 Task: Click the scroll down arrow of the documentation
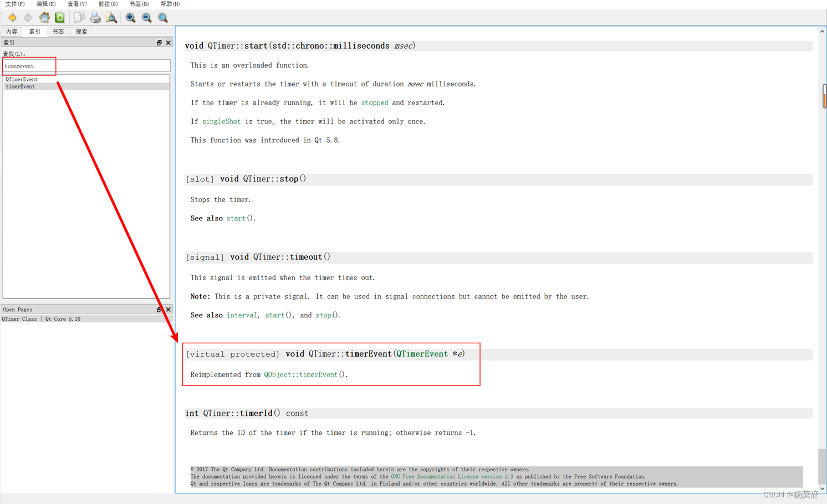[823, 488]
